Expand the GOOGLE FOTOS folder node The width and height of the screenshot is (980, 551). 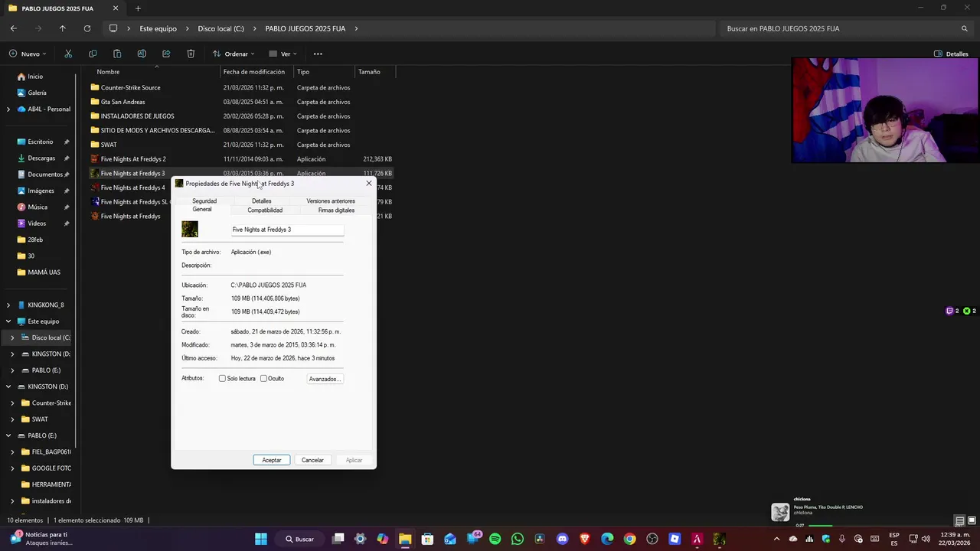pyautogui.click(x=12, y=468)
